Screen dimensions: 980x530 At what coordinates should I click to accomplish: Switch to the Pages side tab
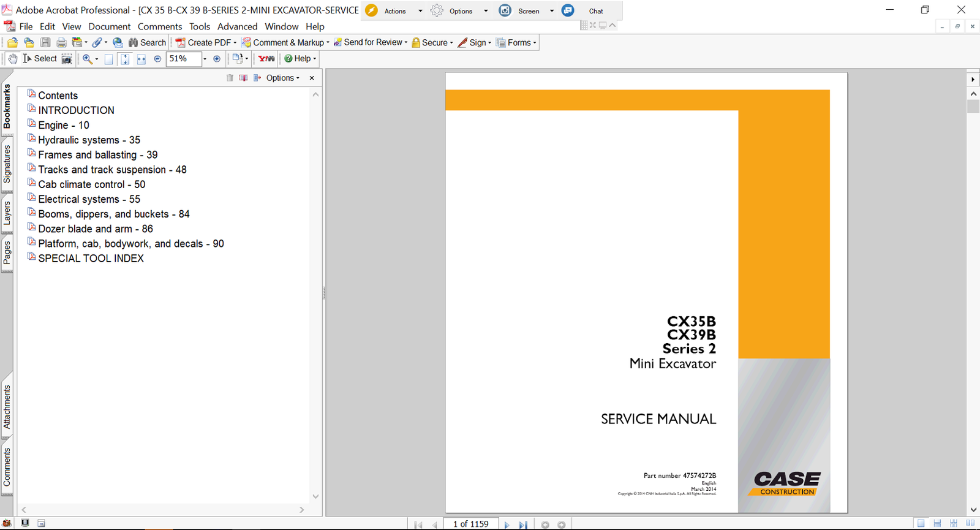[x=7, y=252]
